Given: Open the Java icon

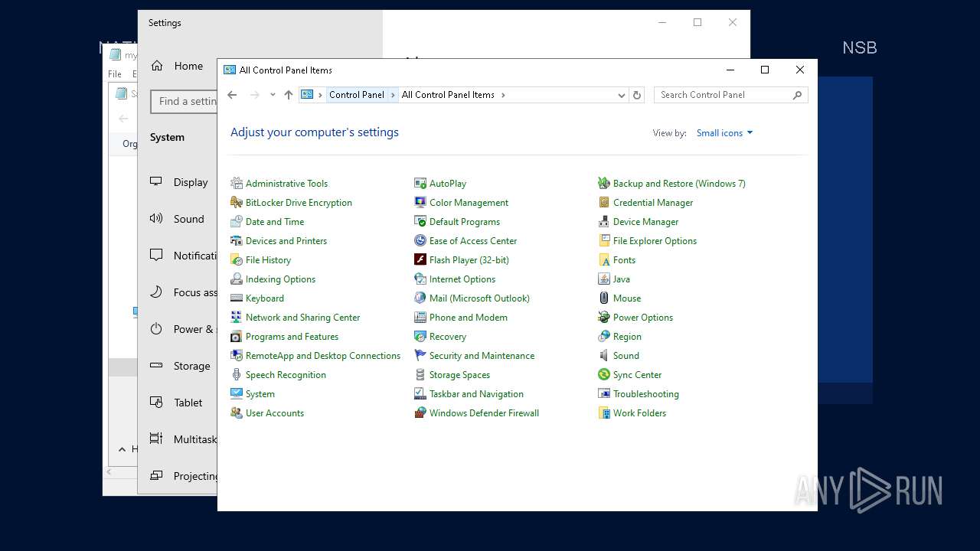Looking at the screenshot, I should point(604,279).
